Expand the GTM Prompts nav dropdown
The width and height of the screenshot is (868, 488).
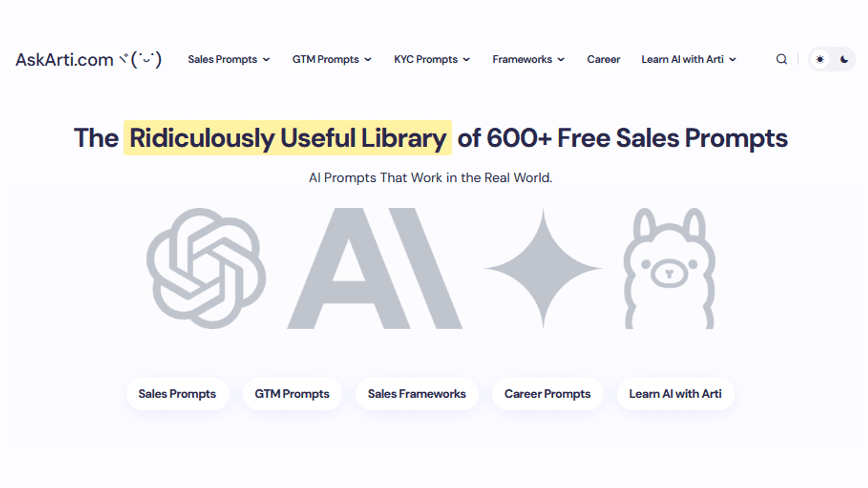point(332,59)
